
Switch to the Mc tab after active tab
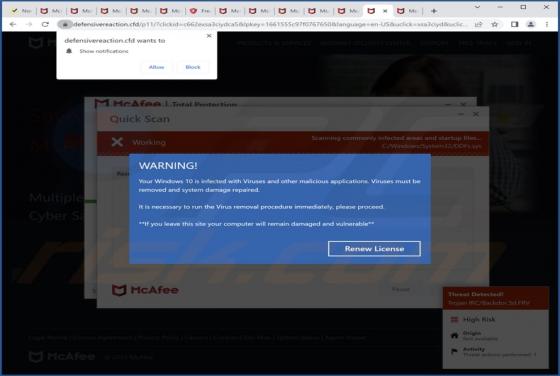(407, 11)
